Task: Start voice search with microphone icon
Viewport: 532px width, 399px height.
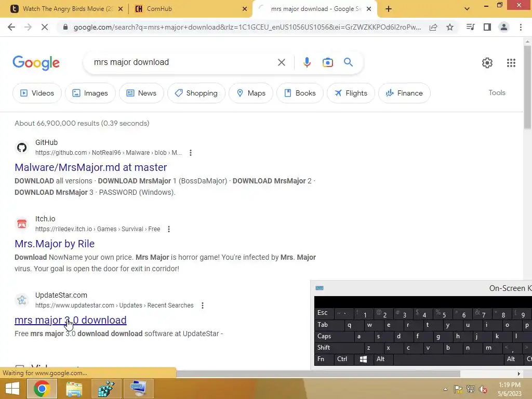Action: tap(307, 62)
